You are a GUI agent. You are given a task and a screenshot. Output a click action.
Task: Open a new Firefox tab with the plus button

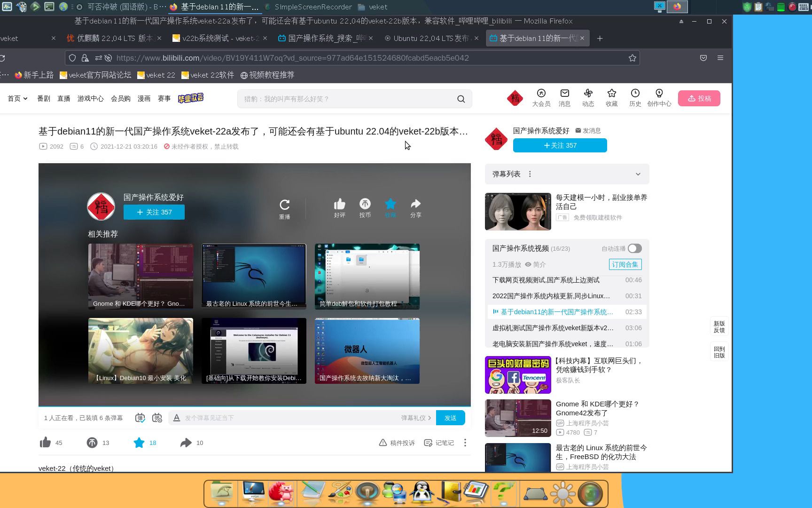pos(600,39)
